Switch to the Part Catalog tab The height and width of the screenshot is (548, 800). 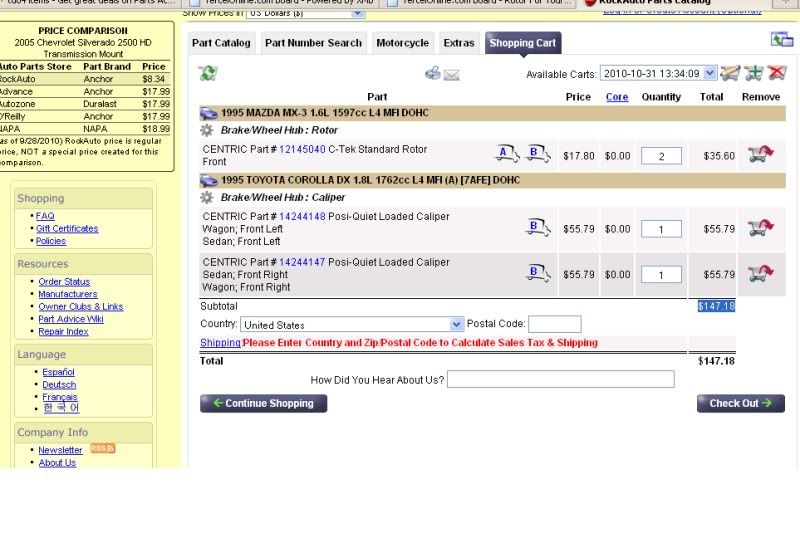pos(221,43)
